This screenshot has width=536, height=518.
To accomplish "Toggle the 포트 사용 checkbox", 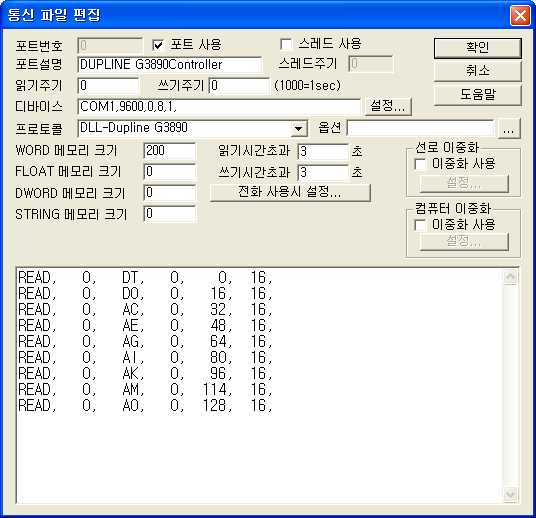I will [x=159, y=45].
